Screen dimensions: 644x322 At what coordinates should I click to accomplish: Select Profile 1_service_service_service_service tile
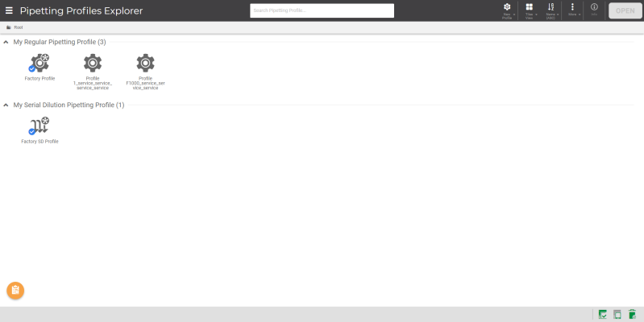point(93,72)
